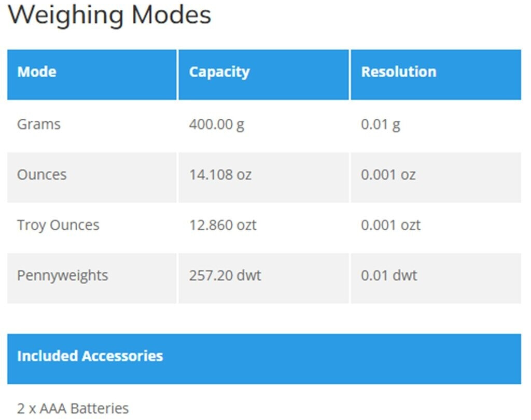Select the Ounces mode cell

(x=42, y=175)
